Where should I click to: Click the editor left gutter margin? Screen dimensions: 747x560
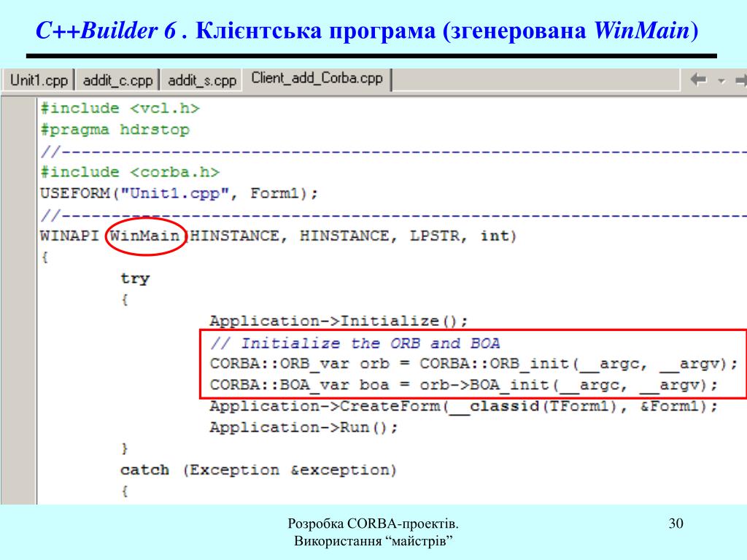pyautogui.click(x=18, y=300)
